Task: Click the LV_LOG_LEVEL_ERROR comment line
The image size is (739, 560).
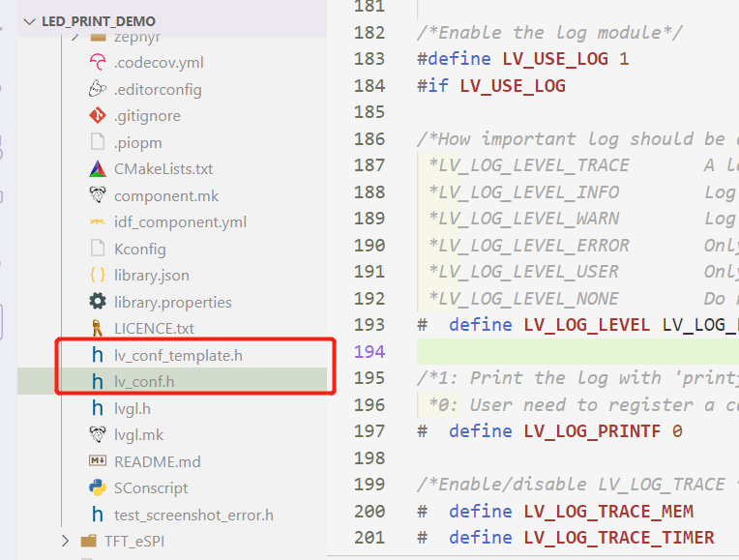Action: pyautogui.click(x=529, y=245)
